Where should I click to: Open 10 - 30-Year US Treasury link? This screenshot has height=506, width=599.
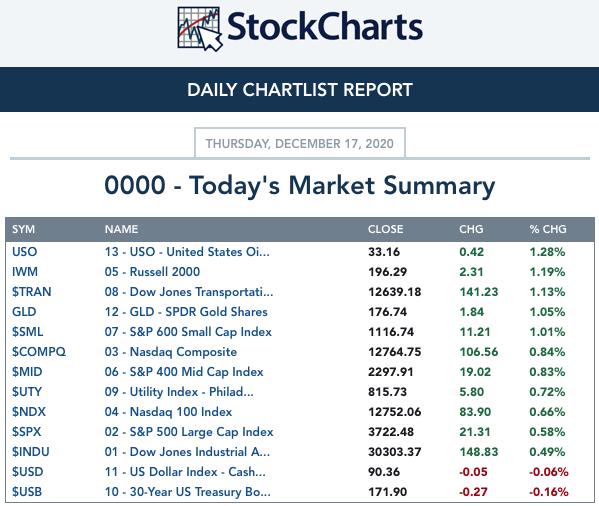[188, 492]
